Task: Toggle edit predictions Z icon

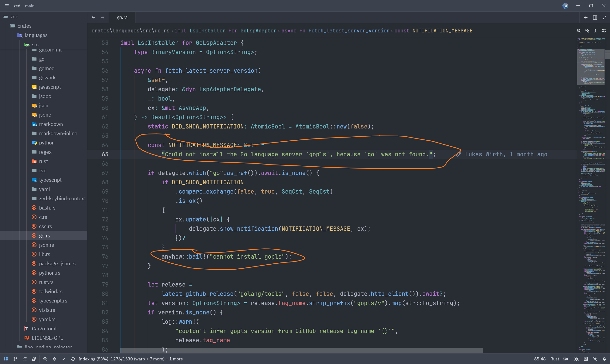Action: (566, 359)
